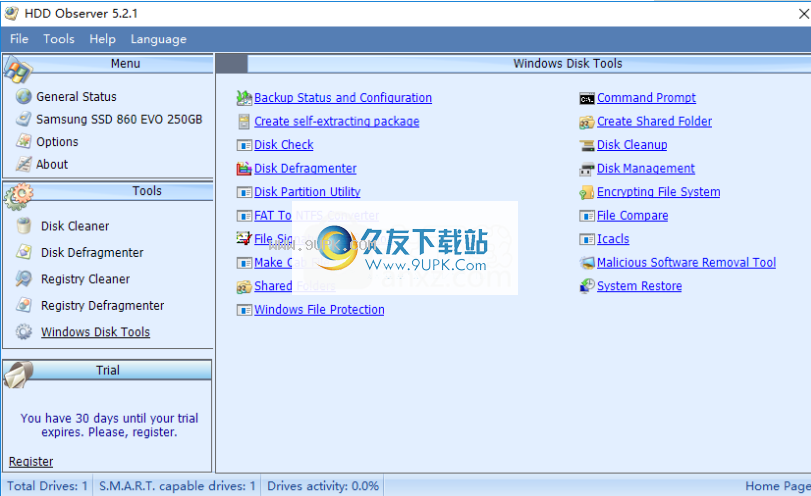Click the Disk Cleaner trash bin icon
Screen dimensions: 811x496
pyautogui.click(x=24, y=226)
